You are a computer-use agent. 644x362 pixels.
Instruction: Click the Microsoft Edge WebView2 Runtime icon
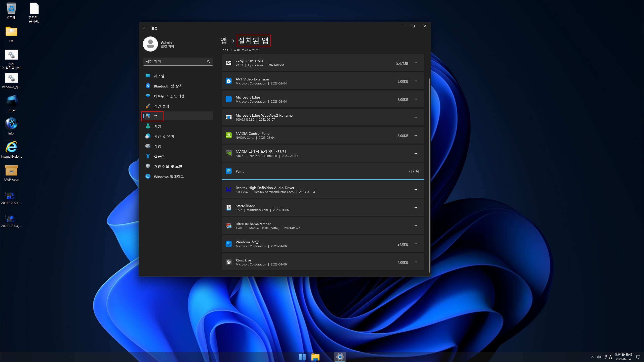(228, 117)
